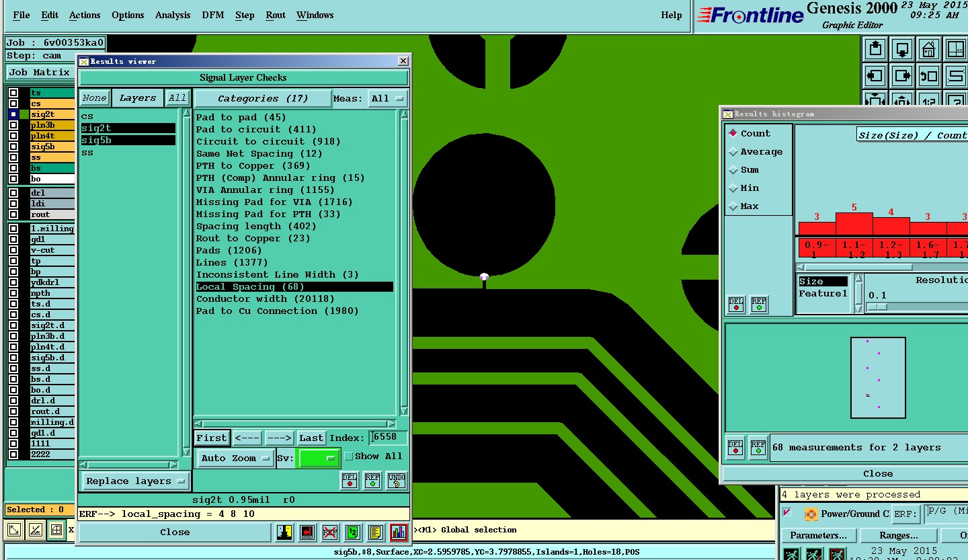Click REF icon in Results viewer

click(372, 480)
